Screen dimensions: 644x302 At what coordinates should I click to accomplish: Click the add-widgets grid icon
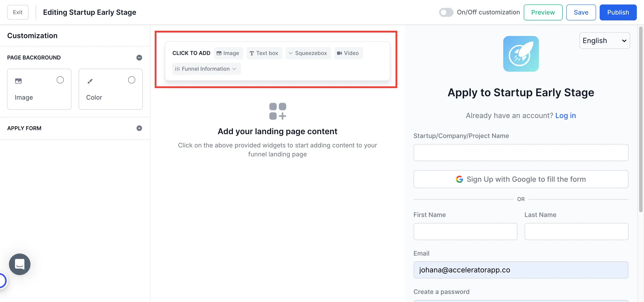(277, 111)
